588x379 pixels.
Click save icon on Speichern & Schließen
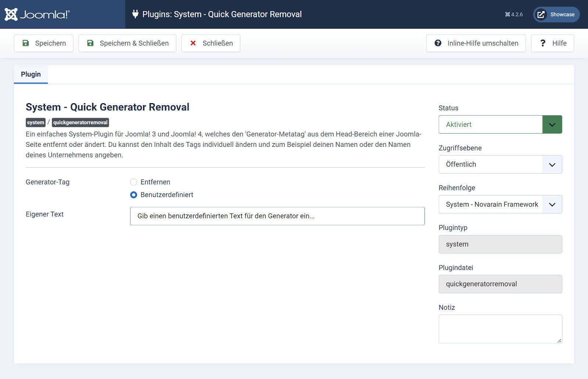[x=90, y=43]
